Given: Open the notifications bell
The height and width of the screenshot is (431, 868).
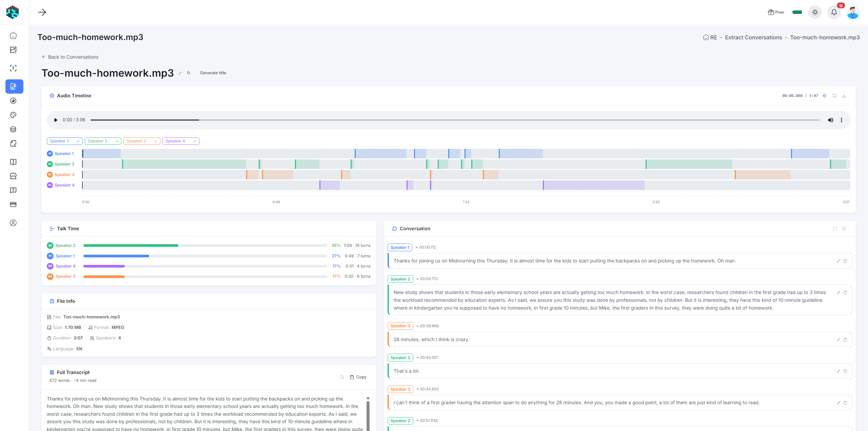Looking at the screenshot, I should [x=834, y=12].
